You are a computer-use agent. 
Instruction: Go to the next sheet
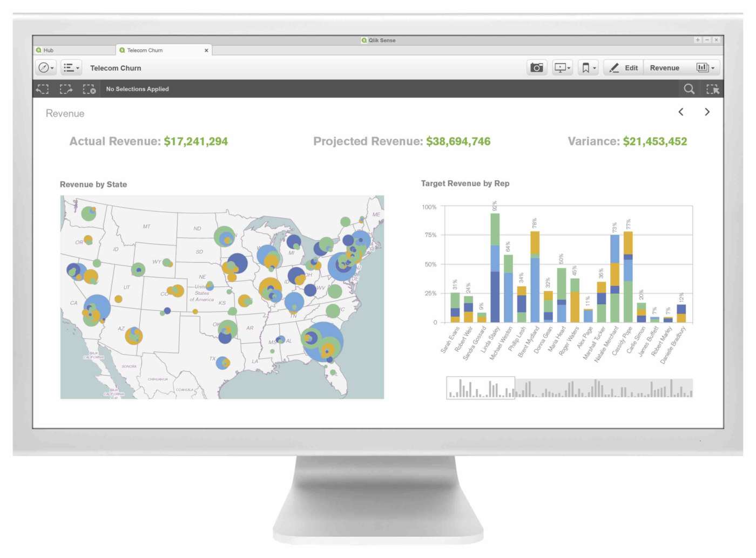707,112
